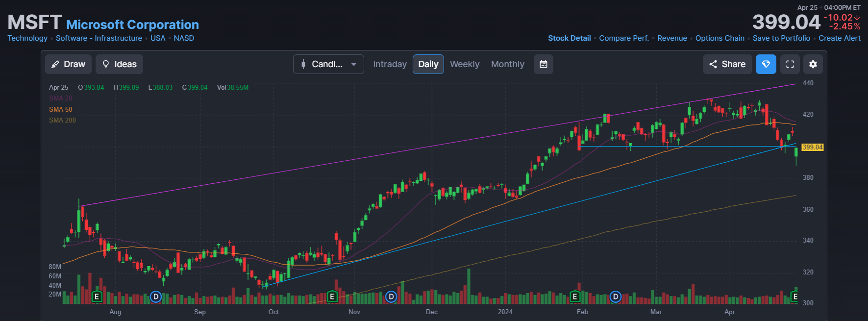Click the USA country link
The height and width of the screenshot is (321, 868).
(158, 38)
